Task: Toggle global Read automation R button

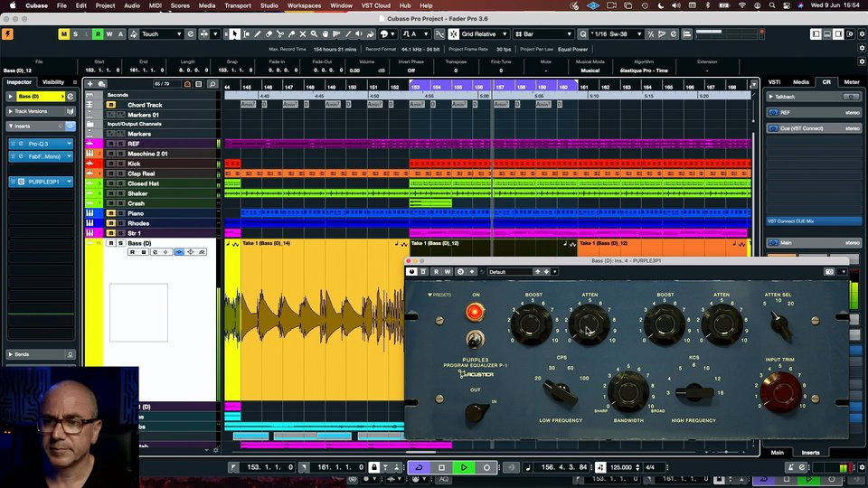Action: 98,34
